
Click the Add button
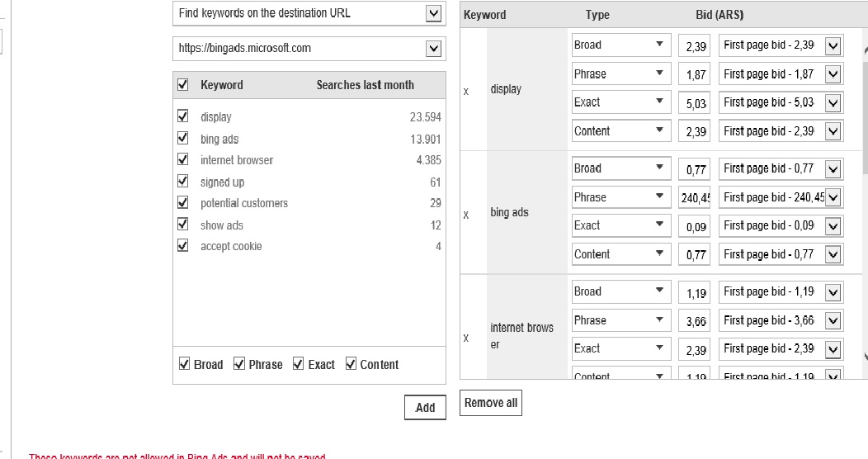(425, 407)
